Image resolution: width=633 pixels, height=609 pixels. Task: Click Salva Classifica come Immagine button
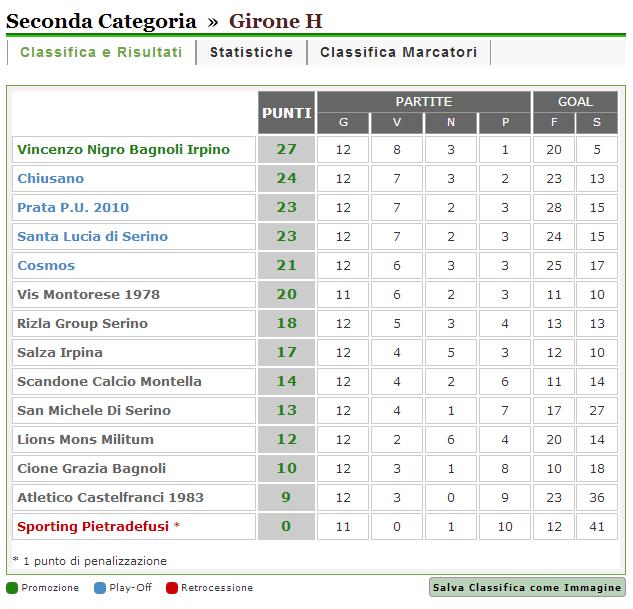pyautogui.click(x=527, y=588)
